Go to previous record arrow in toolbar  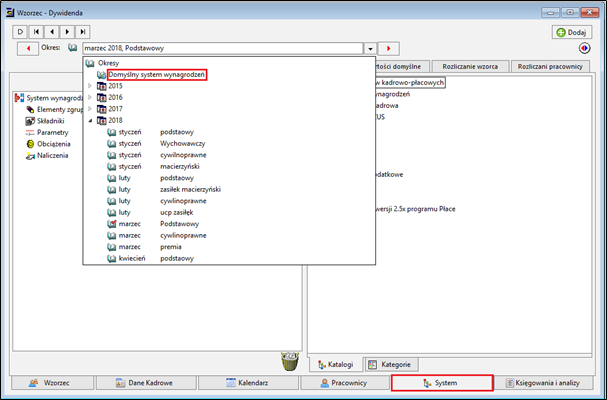[x=52, y=32]
